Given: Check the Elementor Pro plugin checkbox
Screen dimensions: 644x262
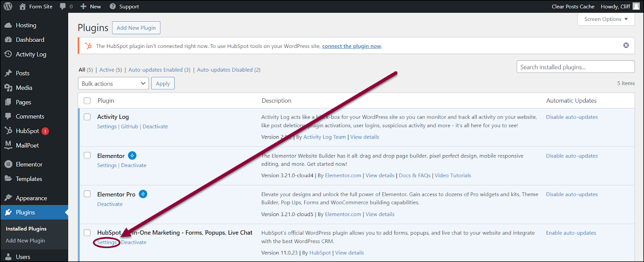Looking at the screenshot, I should [x=87, y=194].
